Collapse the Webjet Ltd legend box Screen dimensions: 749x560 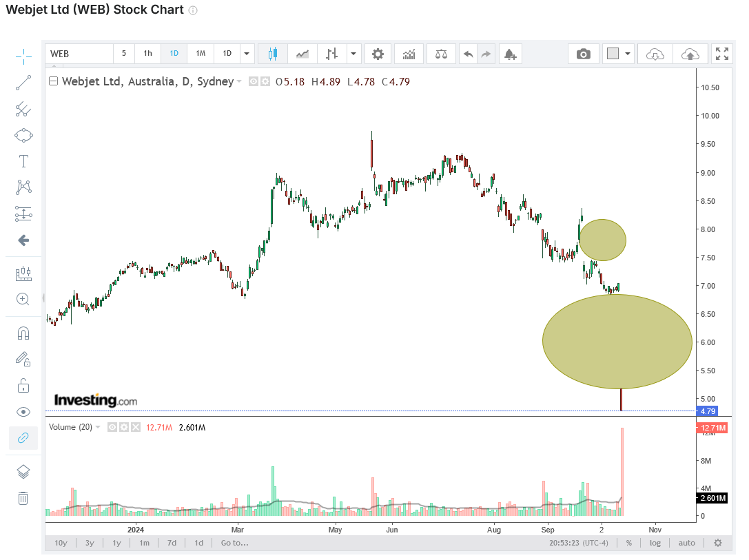[54, 81]
